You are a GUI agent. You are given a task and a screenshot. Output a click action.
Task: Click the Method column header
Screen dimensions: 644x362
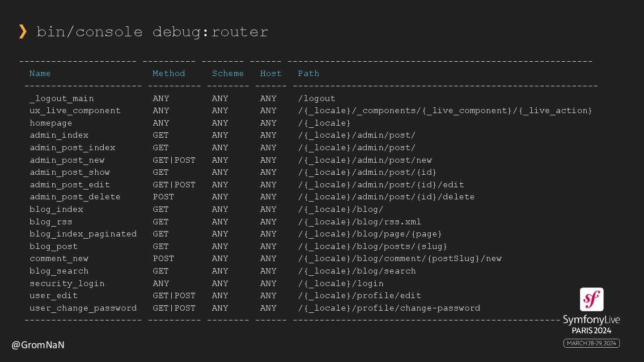[x=169, y=73]
